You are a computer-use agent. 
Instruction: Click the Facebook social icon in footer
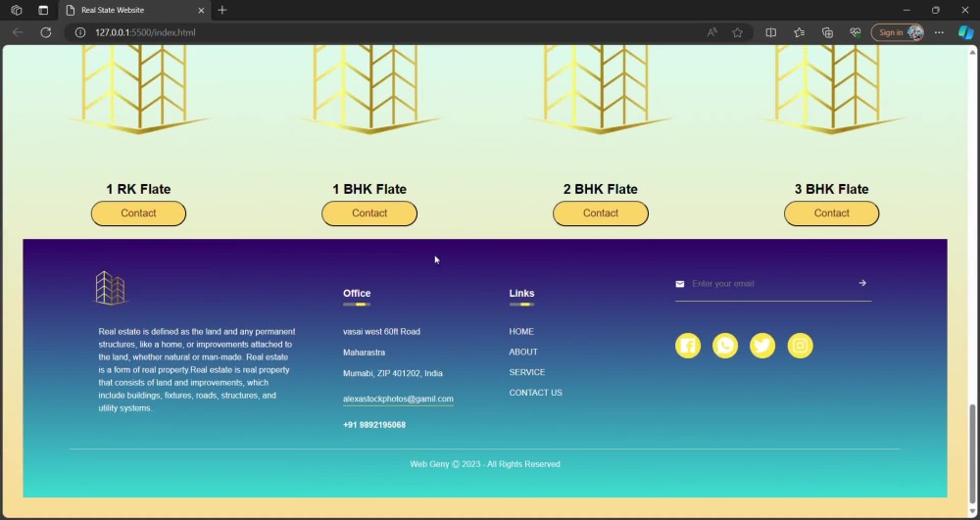pyautogui.click(x=688, y=346)
